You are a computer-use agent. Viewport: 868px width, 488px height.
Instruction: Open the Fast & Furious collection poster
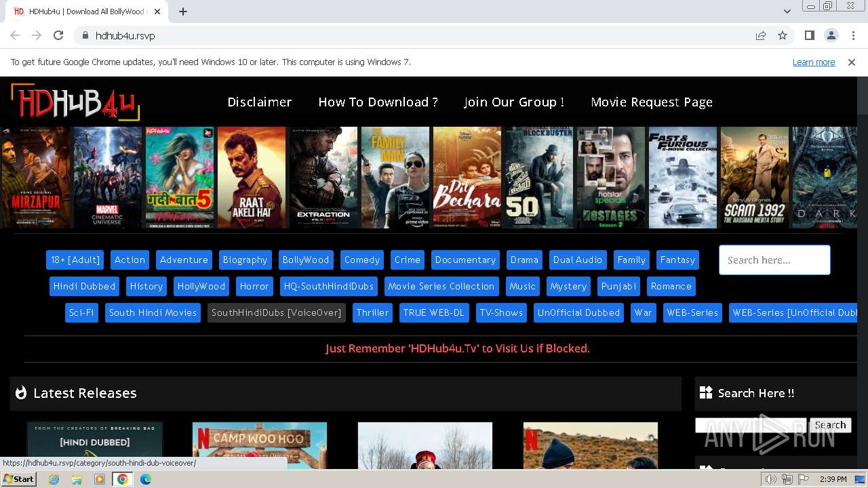(x=683, y=178)
